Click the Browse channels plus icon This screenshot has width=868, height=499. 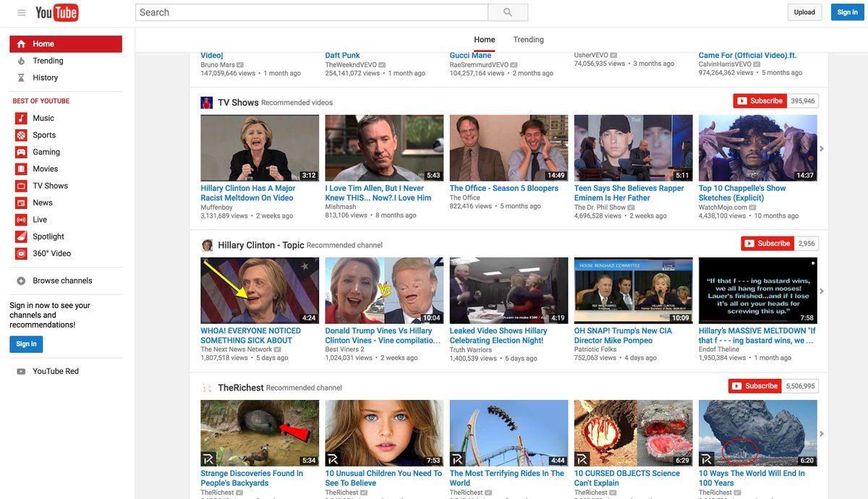pyautogui.click(x=21, y=281)
